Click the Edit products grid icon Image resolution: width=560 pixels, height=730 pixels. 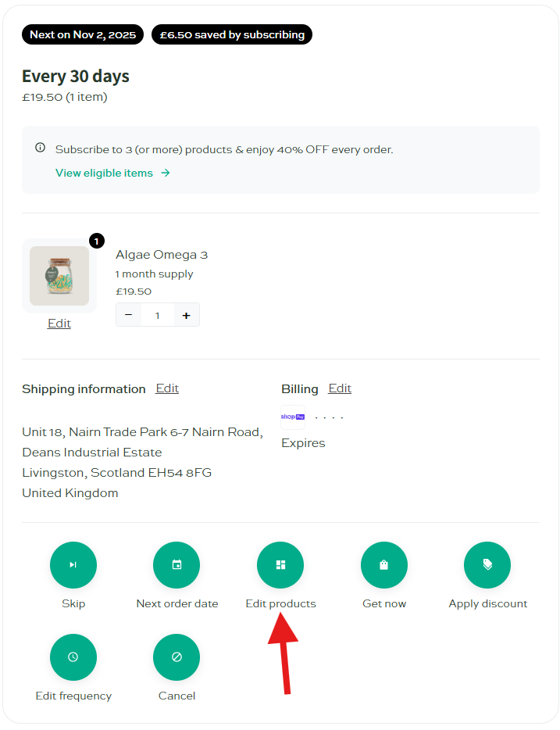pyautogui.click(x=280, y=565)
